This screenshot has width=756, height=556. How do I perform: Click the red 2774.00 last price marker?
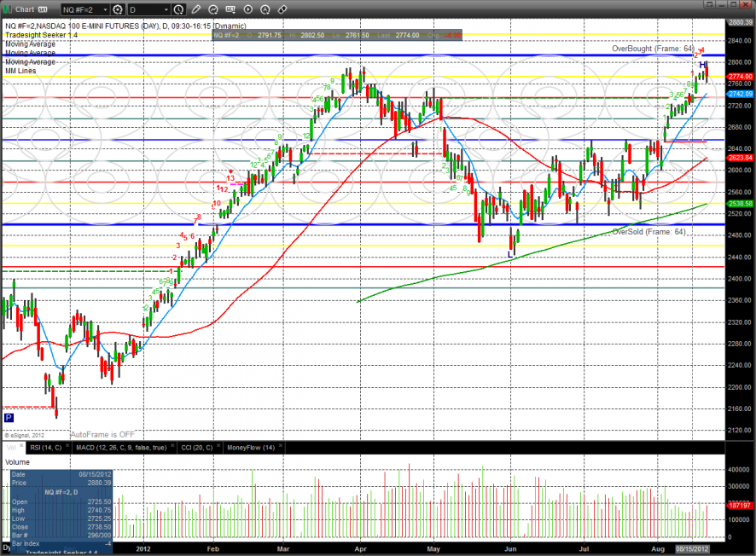coord(740,77)
